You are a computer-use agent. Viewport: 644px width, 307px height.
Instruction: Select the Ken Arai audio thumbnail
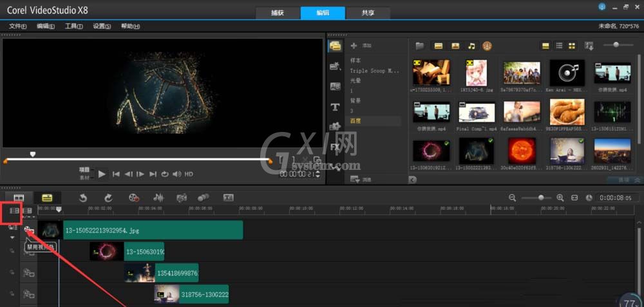(x=567, y=73)
